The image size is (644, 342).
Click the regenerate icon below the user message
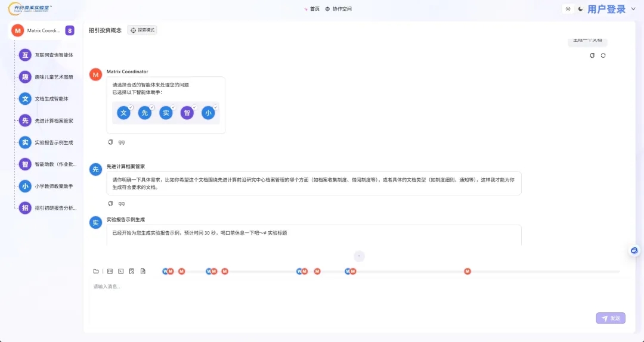(x=603, y=55)
